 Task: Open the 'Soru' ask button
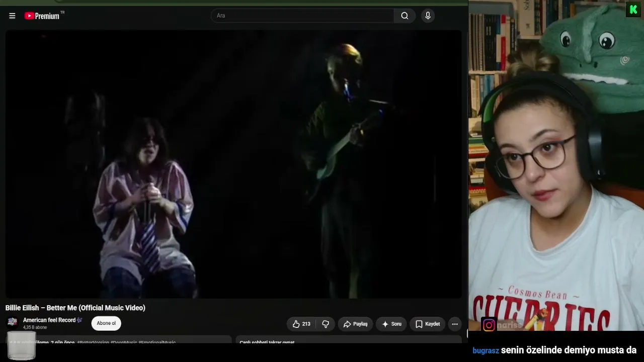(391, 324)
